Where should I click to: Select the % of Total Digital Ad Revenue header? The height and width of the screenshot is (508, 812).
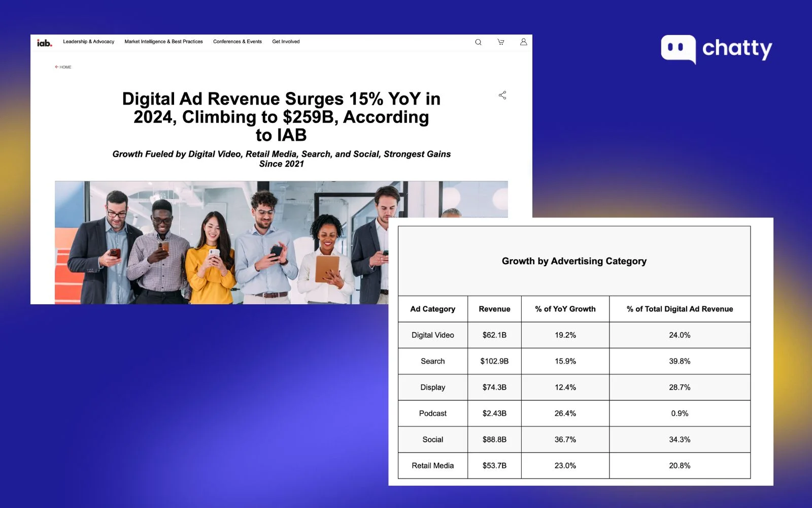[680, 309]
